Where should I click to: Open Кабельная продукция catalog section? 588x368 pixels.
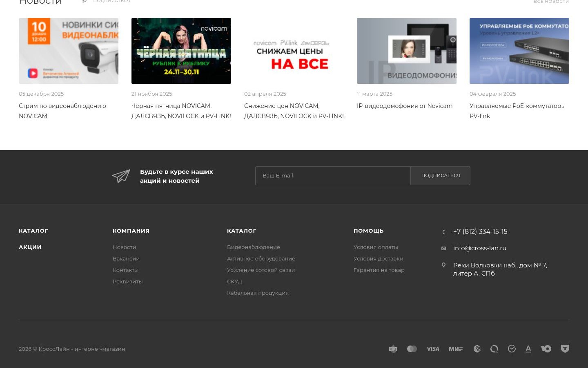pyautogui.click(x=258, y=293)
